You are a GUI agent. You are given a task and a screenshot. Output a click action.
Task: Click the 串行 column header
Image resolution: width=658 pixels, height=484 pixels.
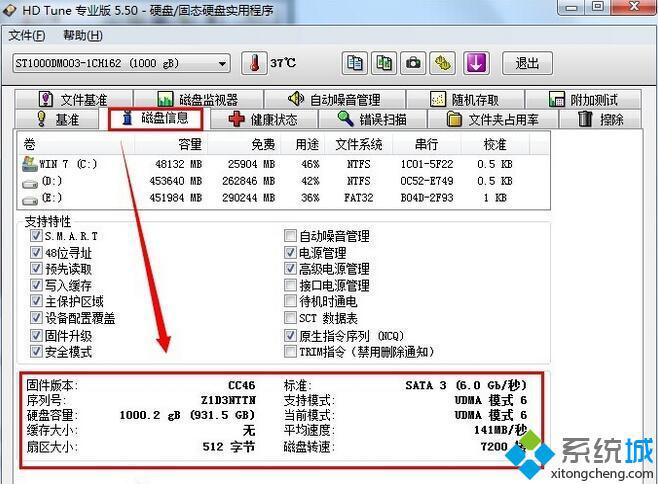(427, 144)
